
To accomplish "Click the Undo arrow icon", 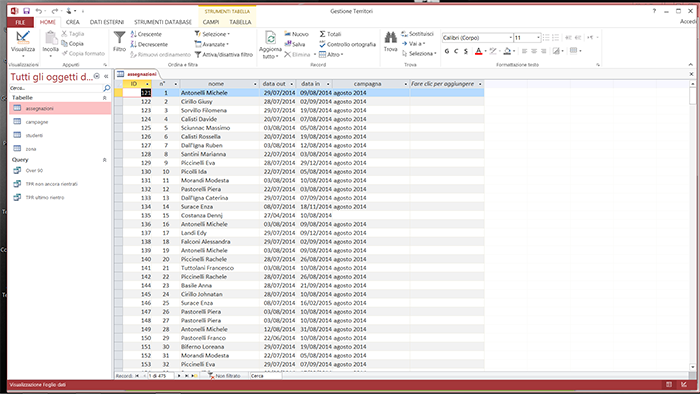I will click(39, 11).
